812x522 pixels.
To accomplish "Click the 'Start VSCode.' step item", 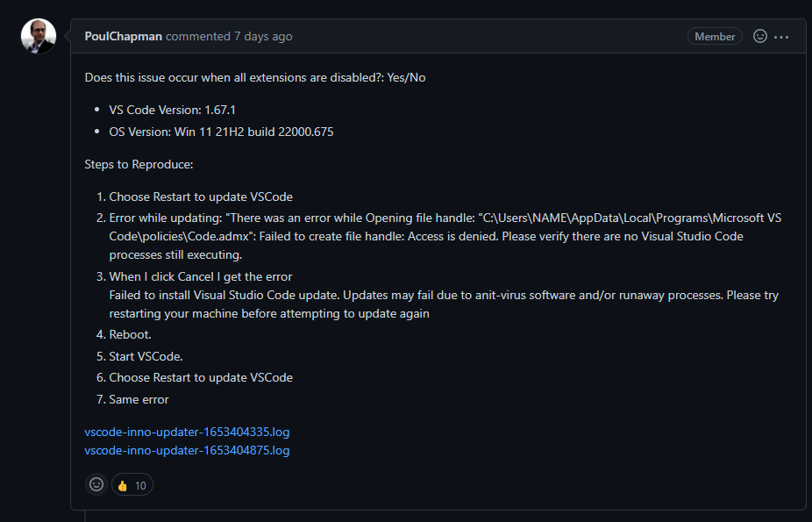I will click(146, 356).
